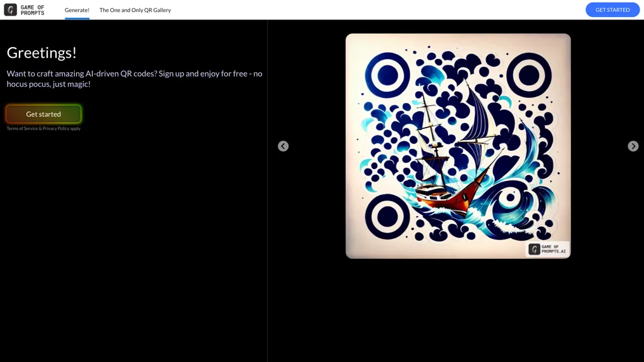
Task: Open the Generate! tab
Action: 77,10
